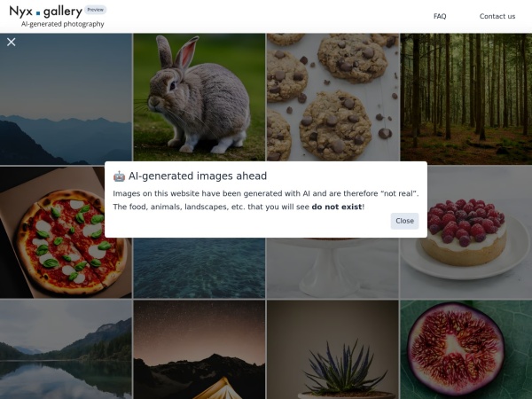Open the misty blue mountains thumbnail
This screenshot has height=399, width=532.
[x=66, y=98]
